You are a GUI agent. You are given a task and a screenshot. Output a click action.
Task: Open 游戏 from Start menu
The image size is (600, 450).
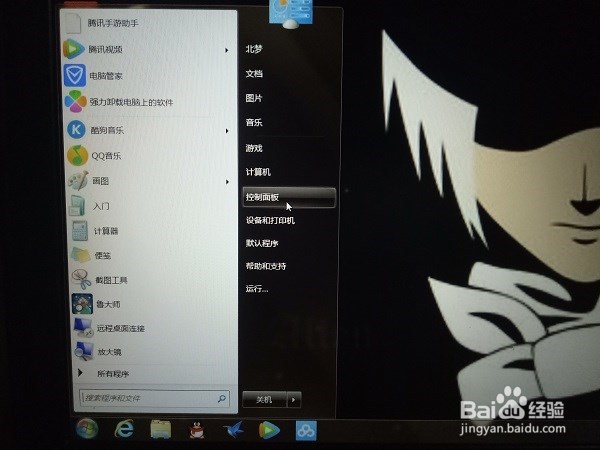pos(254,148)
